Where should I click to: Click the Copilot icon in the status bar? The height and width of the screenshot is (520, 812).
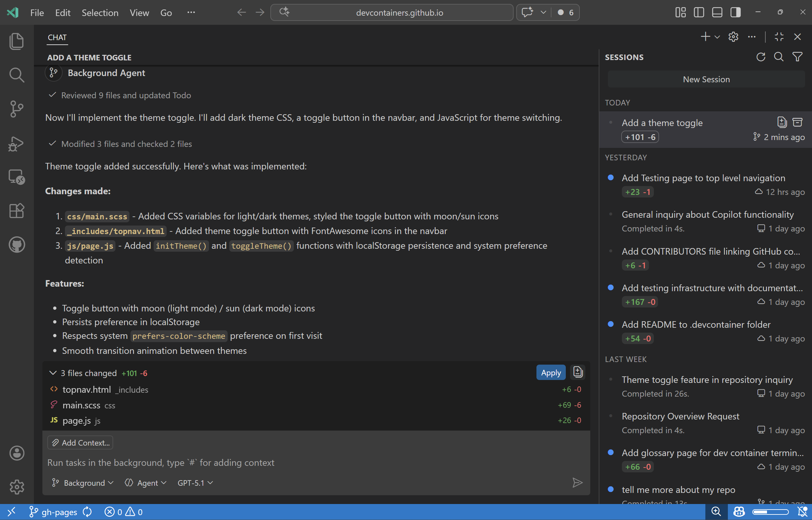(x=738, y=511)
